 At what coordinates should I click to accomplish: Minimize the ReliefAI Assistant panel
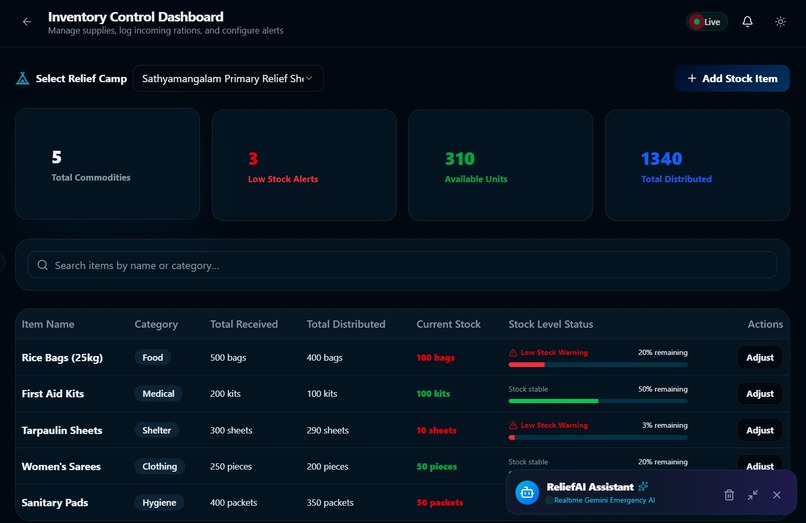(x=753, y=495)
